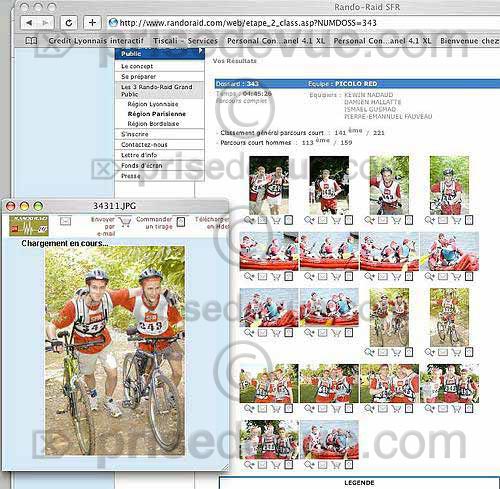
Task: Select Les 3 Rando-Raid Grand Public
Action: 157,90
